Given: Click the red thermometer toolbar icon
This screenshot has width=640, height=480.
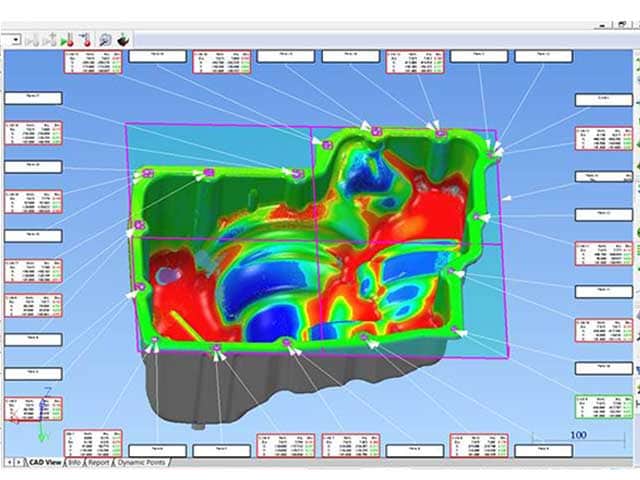Looking at the screenshot, I should tap(86, 39).
